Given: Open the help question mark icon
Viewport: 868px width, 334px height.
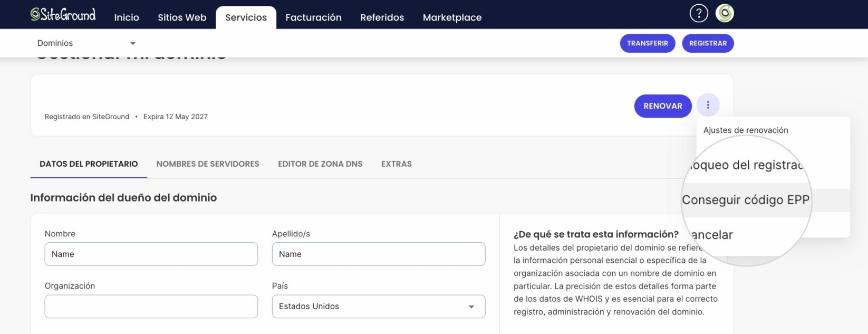Looking at the screenshot, I should coord(699,13).
